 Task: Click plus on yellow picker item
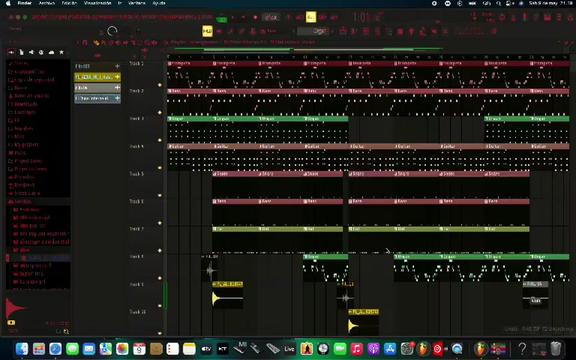tap(117, 77)
